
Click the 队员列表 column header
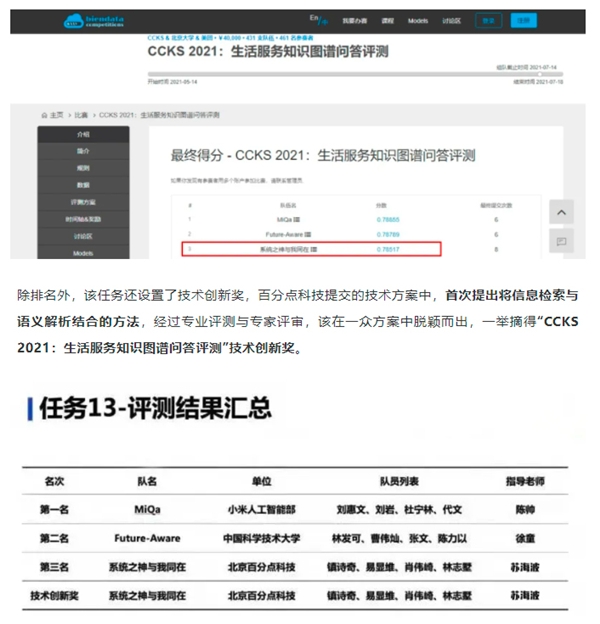(399, 482)
